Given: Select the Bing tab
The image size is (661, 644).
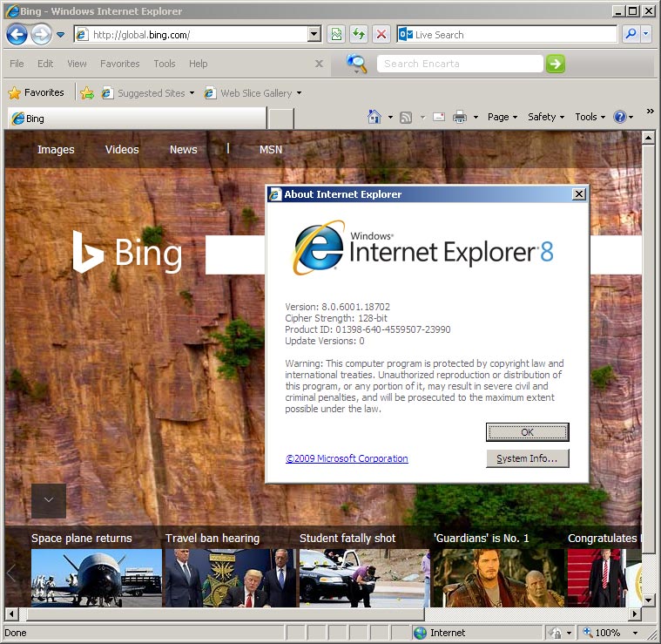Looking at the screenshot, I should click(x=138, y=119).
